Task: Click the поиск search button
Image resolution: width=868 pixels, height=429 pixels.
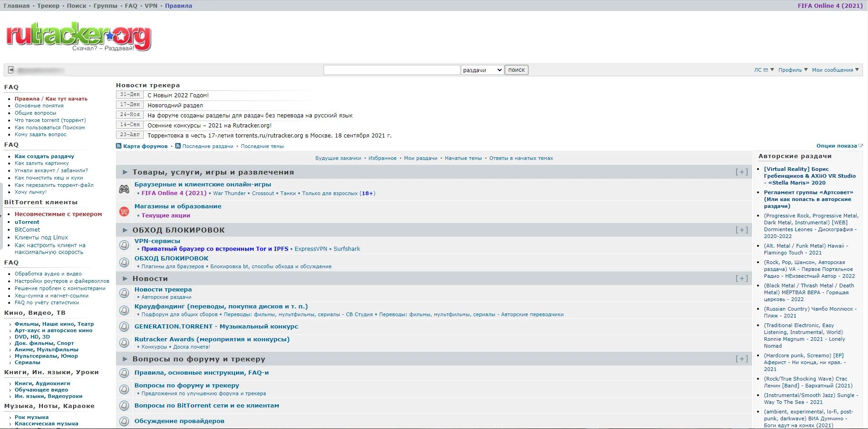Action: [517, 70]
